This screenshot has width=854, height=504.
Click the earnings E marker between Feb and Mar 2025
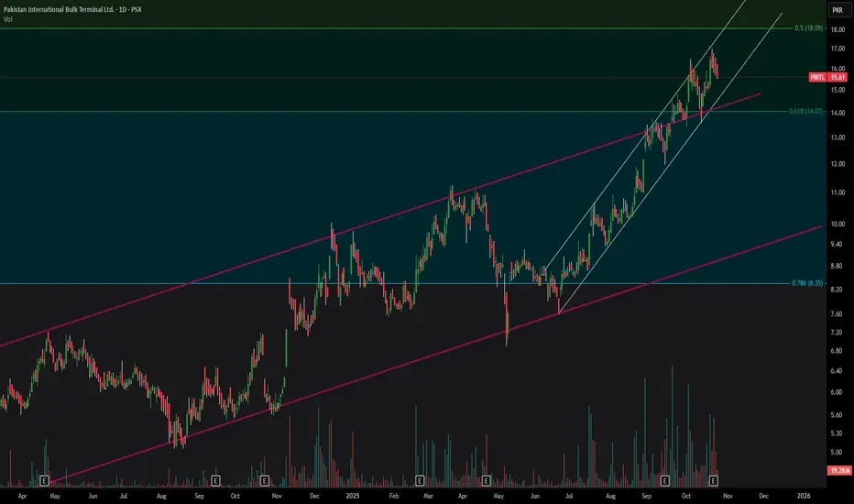pyautogui.click(x=420, y=480)
